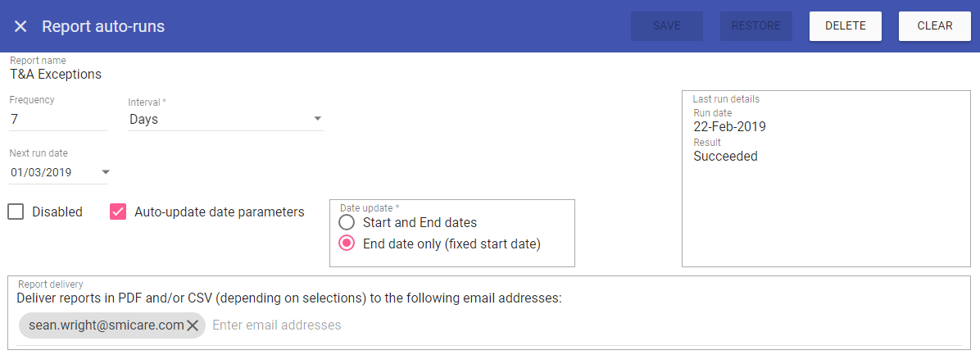Close the Report auto-runs dialog
Screen dimensions: 980x355
click(x=20, y=26)
